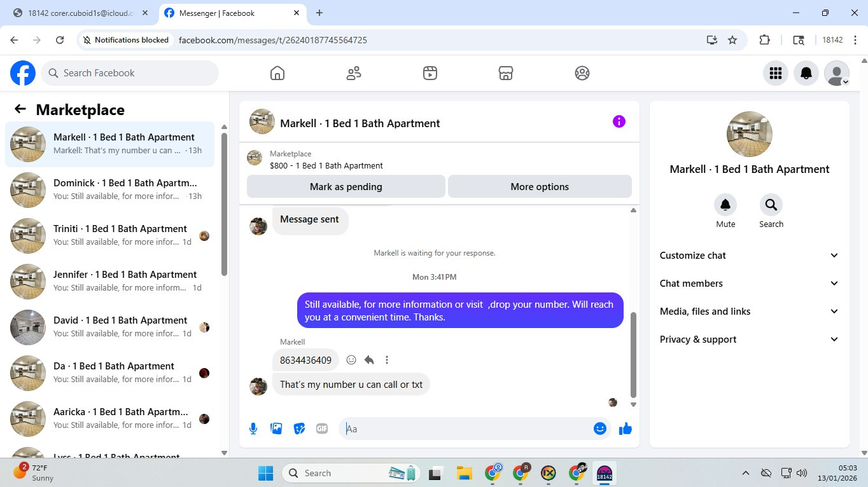Record a voice clip microphone icon
The width and height of the screenshot is (868, 487).
pos(253,429)
